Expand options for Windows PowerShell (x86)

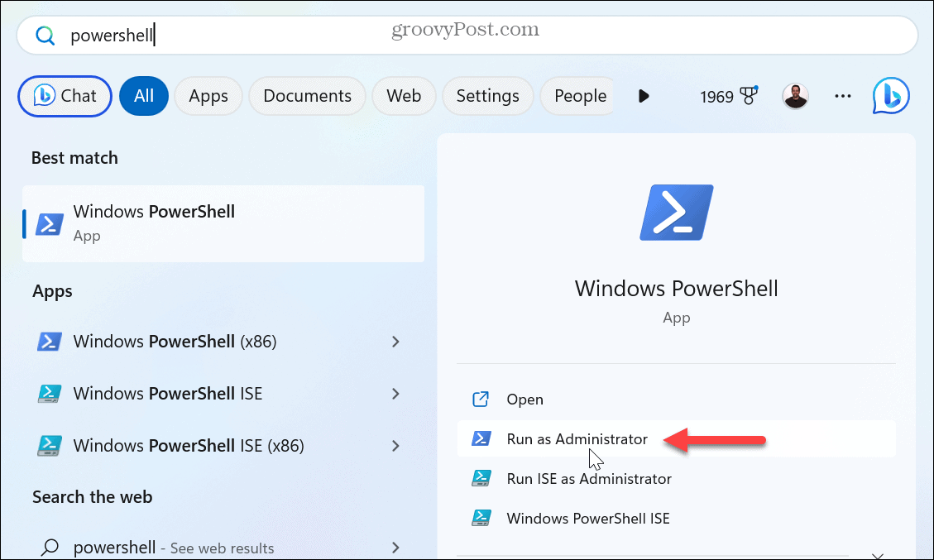[395, 342]
